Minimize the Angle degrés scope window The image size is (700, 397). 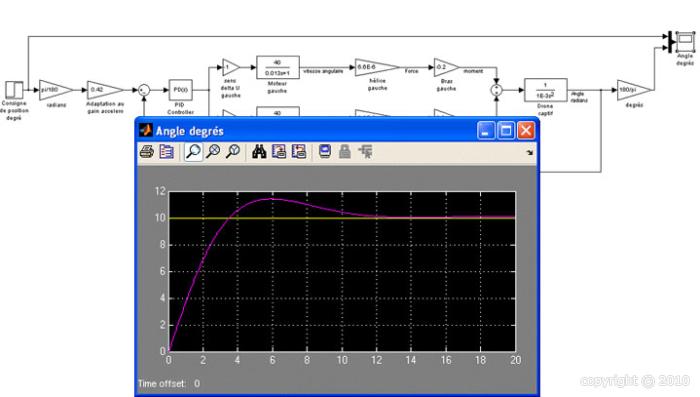tap(486, 131)
